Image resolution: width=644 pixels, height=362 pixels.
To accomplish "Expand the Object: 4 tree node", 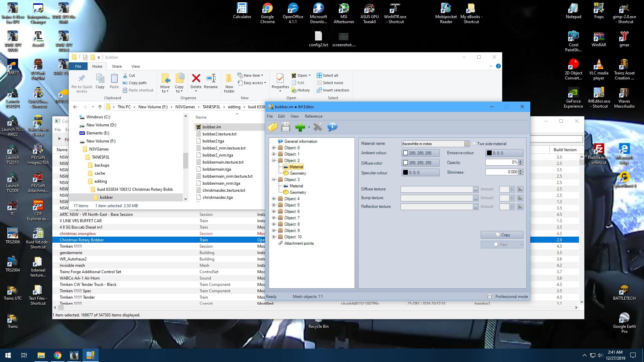I will point(274,199).
